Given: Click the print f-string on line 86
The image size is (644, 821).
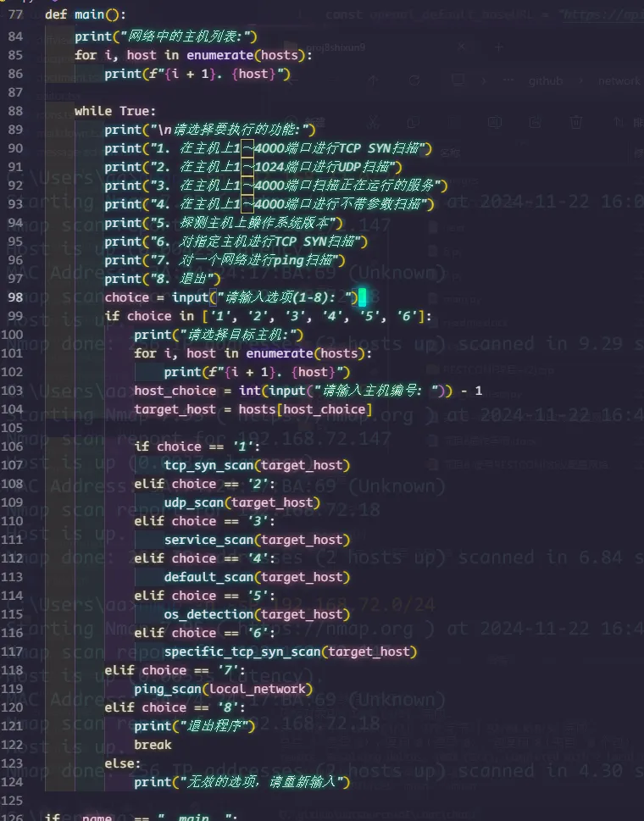Looking at the screenshot, I should point(197,74).
